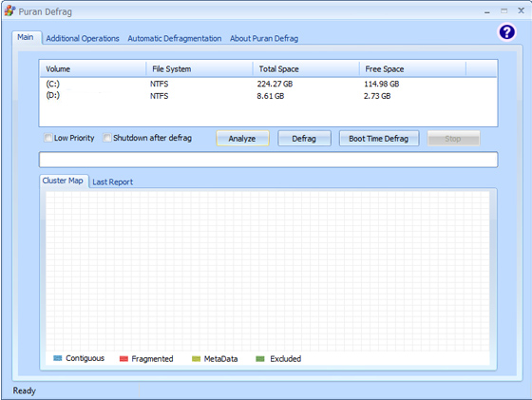Close the Puran Defrag window

pyautogui.click(x=522, y=10)
